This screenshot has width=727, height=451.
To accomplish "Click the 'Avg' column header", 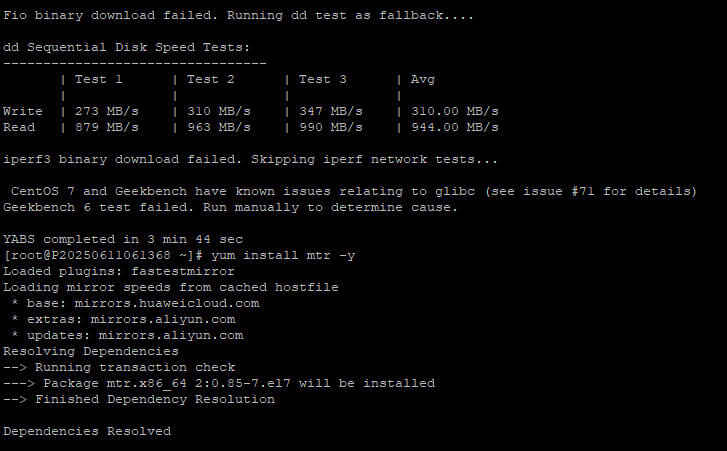I will pos(423,80).
